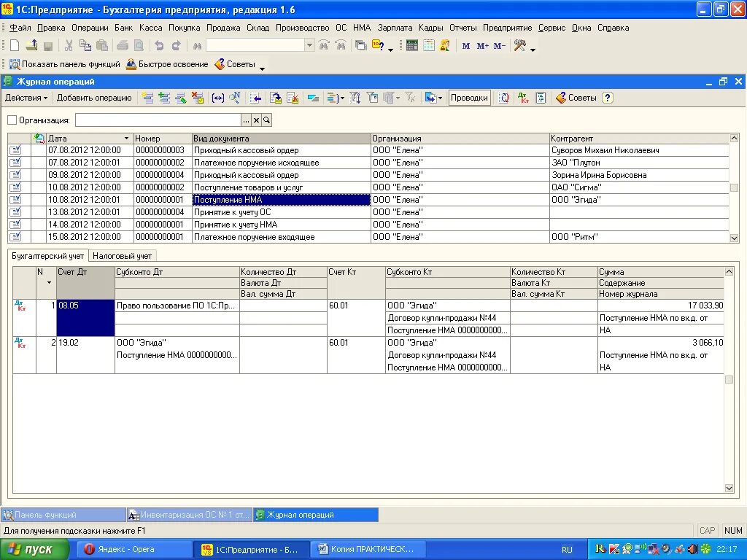The image size is (747, 560).
Task: Click scroll down arrow of journal list
Action: coord(734,238)
